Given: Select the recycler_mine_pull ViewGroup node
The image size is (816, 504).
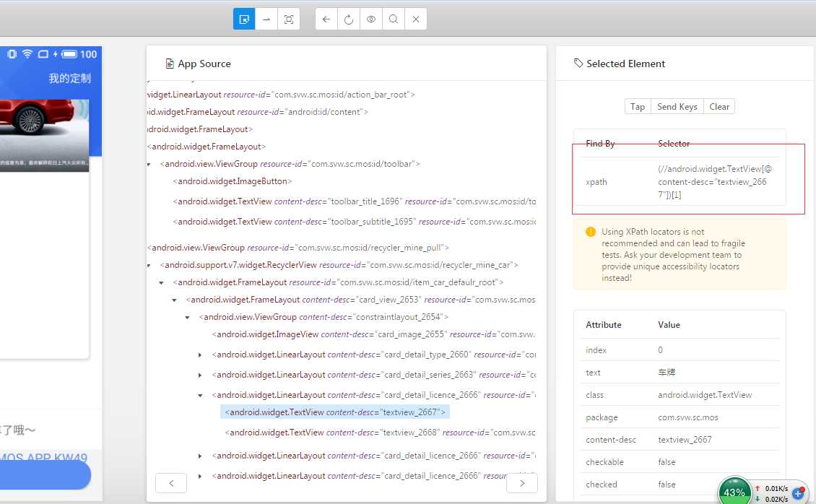Looking at the screenshot, I should tap(298, 248).
